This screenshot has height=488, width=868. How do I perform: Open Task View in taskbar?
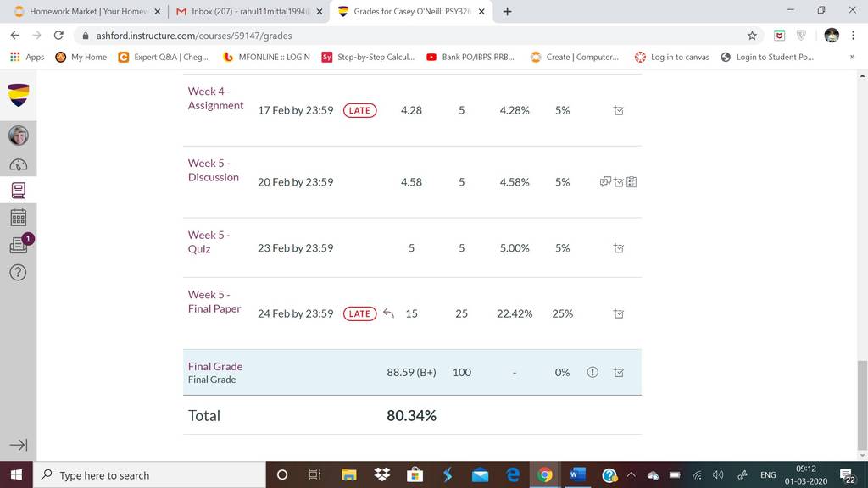point(314,474)
